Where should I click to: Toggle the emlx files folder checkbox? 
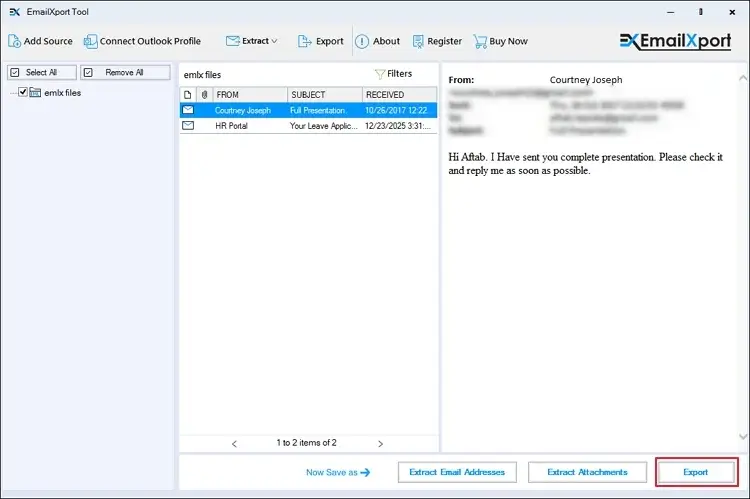coord(22,92)
